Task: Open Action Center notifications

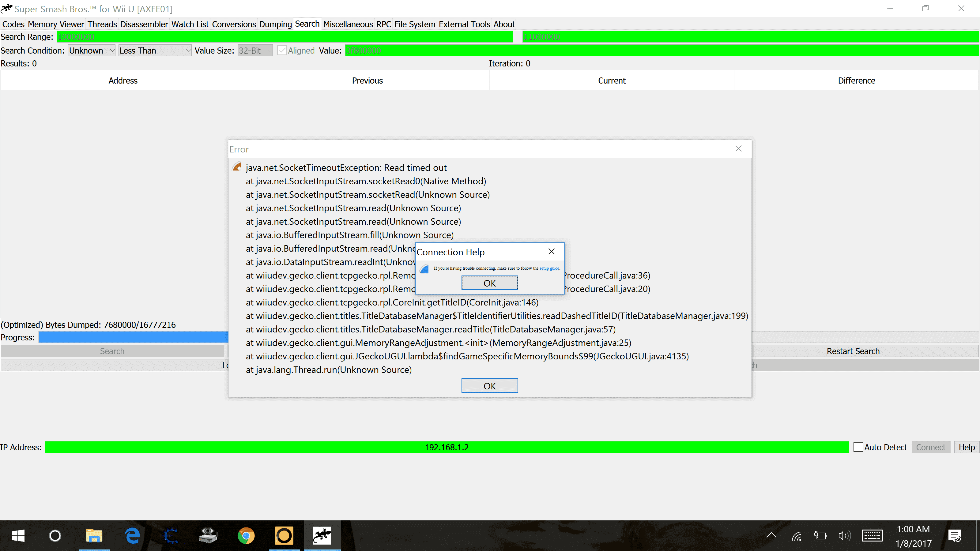Action: tap(955, 536)
